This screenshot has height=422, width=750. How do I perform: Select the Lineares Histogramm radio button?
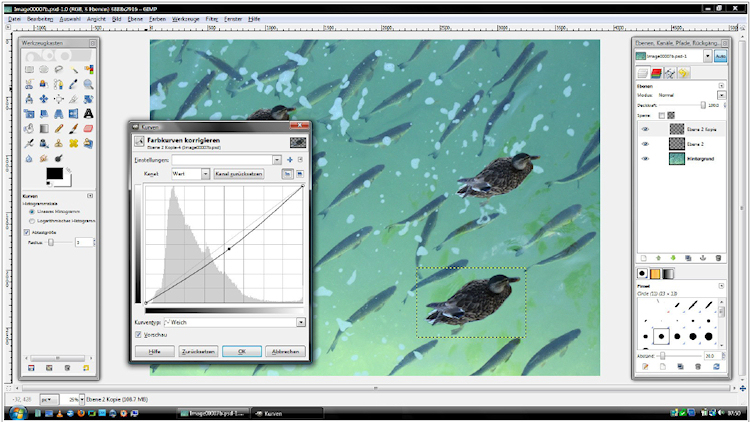[31, 212]
